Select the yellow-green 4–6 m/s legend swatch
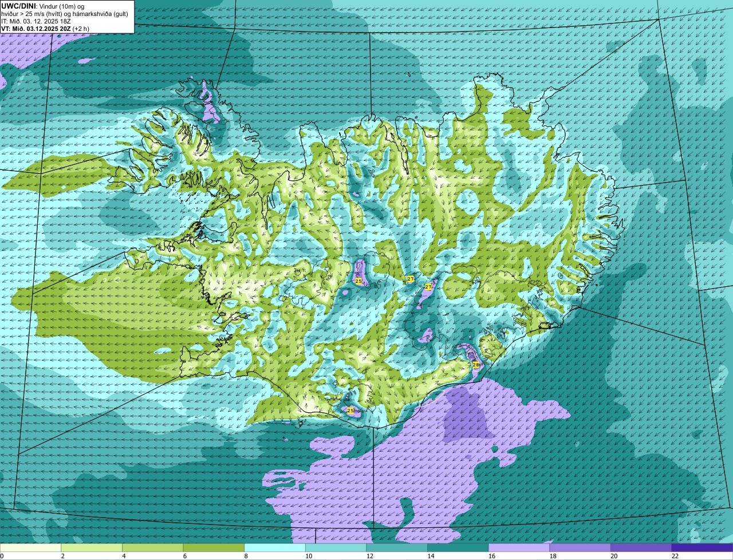The image size is (733, 560). coord(153,547)
